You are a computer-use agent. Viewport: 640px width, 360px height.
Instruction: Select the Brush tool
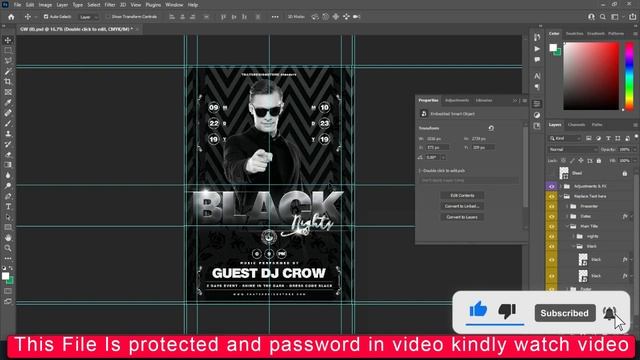[x=8, y=123]
